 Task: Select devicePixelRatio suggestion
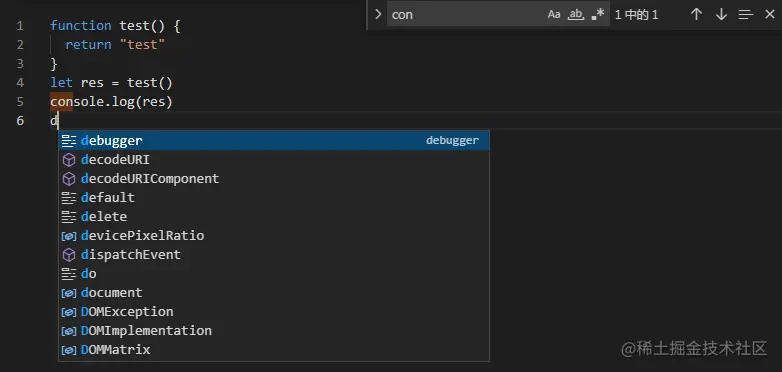click(274, 235)
